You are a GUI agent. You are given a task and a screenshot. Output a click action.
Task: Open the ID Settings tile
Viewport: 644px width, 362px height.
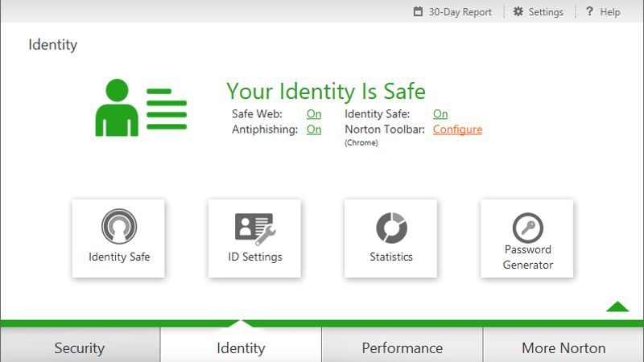(x=254, y=238)
